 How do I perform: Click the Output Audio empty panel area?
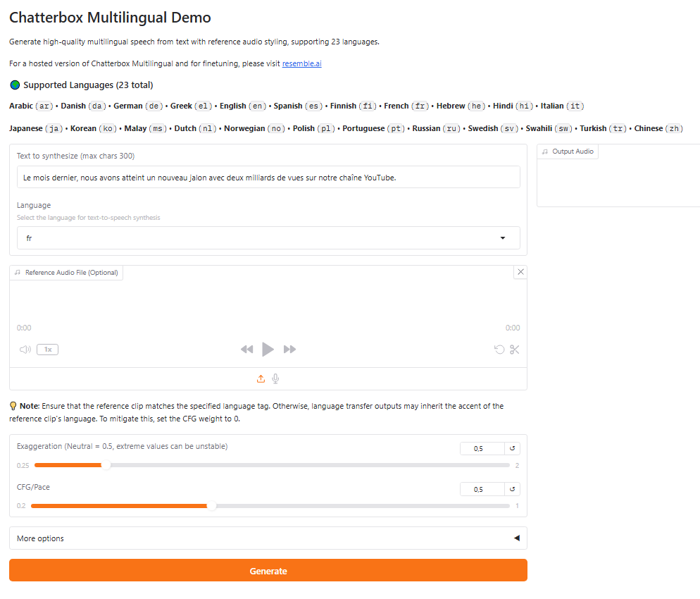pos(618,183)
